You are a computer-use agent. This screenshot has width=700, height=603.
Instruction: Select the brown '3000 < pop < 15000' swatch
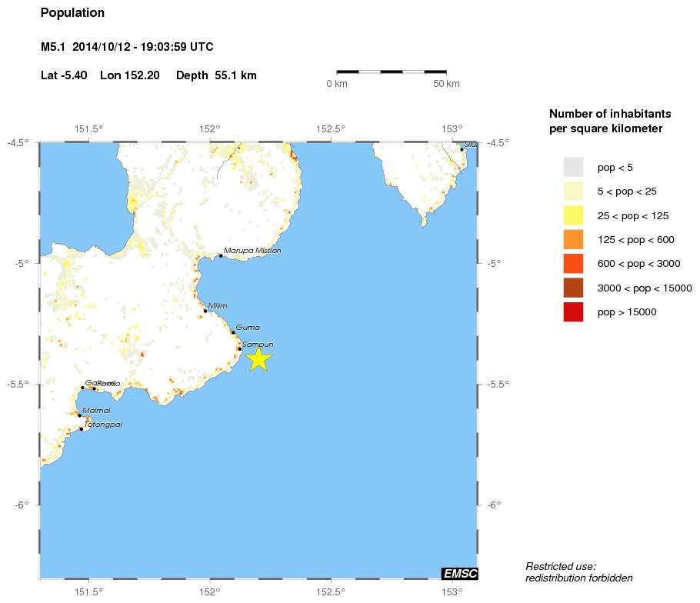tap(573, 288)
